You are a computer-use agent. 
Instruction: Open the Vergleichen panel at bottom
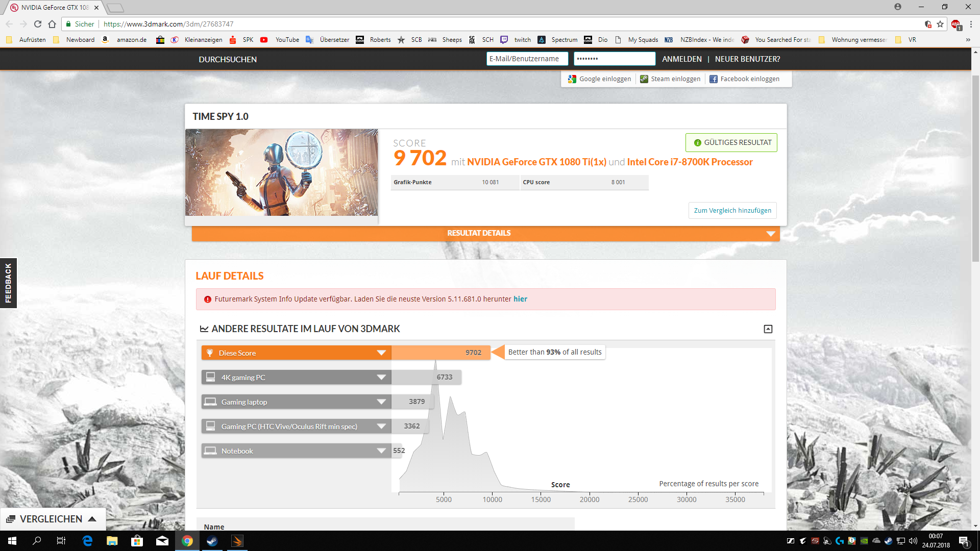pyautogui.click(x=51, y=519)
